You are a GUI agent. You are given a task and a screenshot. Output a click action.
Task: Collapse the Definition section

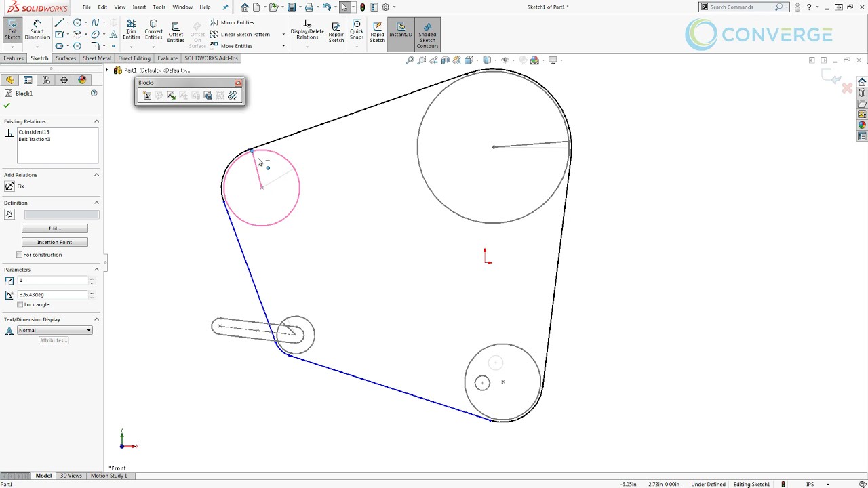96,203
